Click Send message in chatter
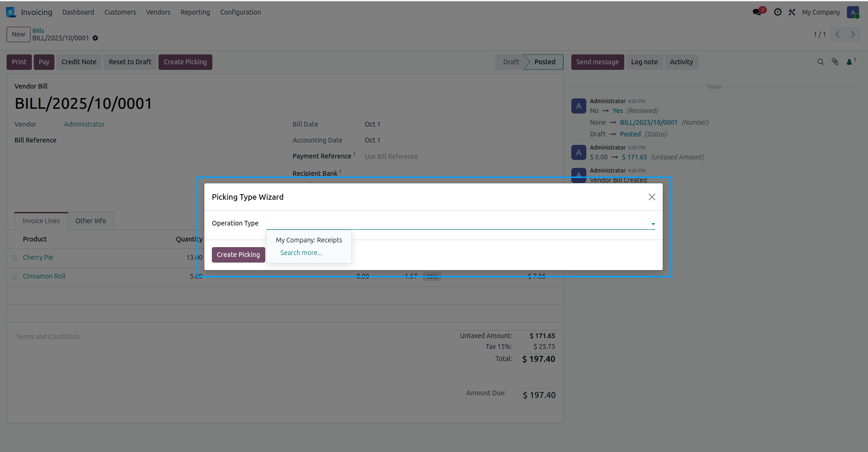 (597, 62)
